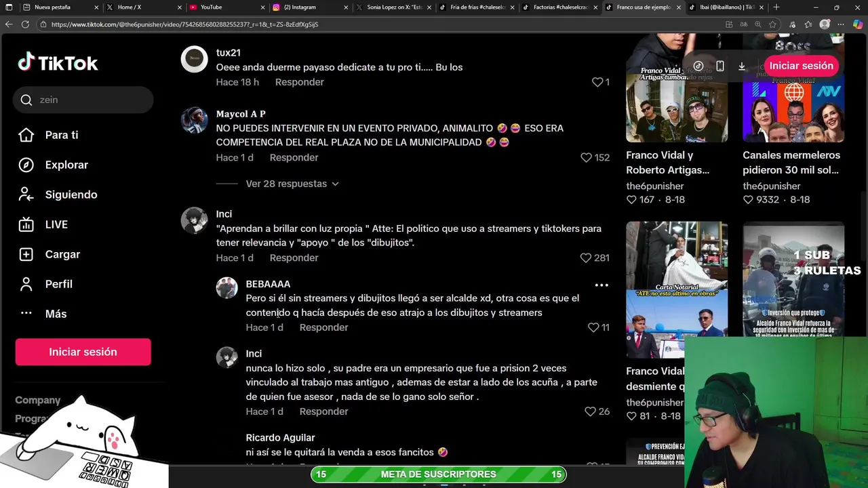Click the download icon in floating toolbar
The width and height of the screenshot is (868, 488).
coord(742,66)
